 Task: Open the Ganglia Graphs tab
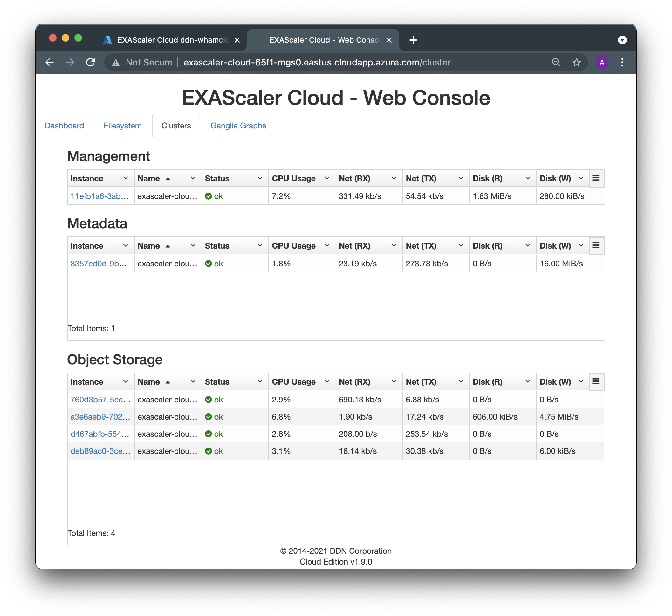tap(238, 126)
